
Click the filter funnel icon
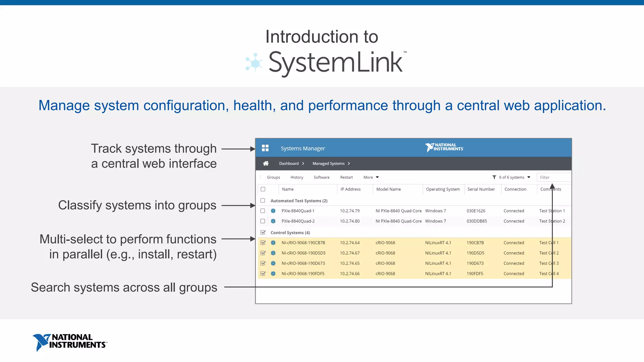pyautogui.click(x=494, y=177)
